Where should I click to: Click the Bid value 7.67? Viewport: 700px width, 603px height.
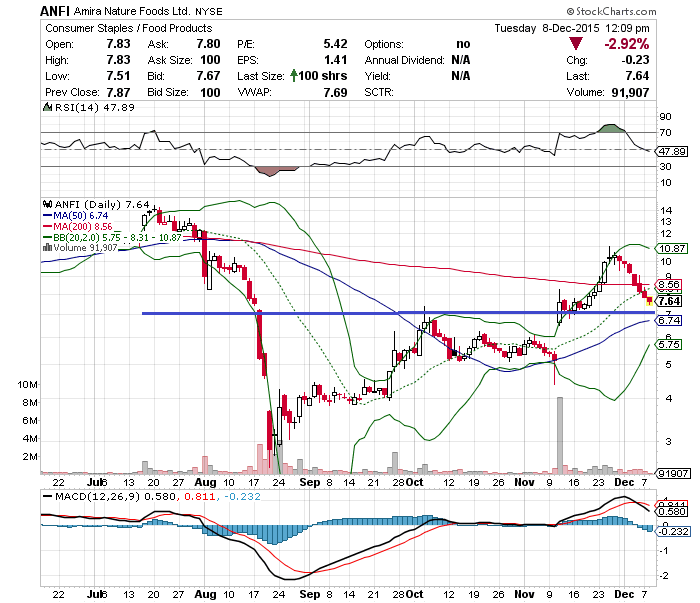click(208, 76)
